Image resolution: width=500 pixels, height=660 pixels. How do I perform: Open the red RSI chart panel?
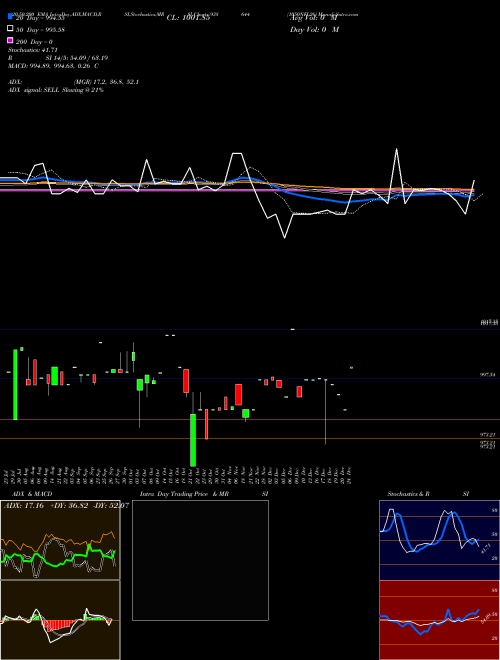[439, 620]
